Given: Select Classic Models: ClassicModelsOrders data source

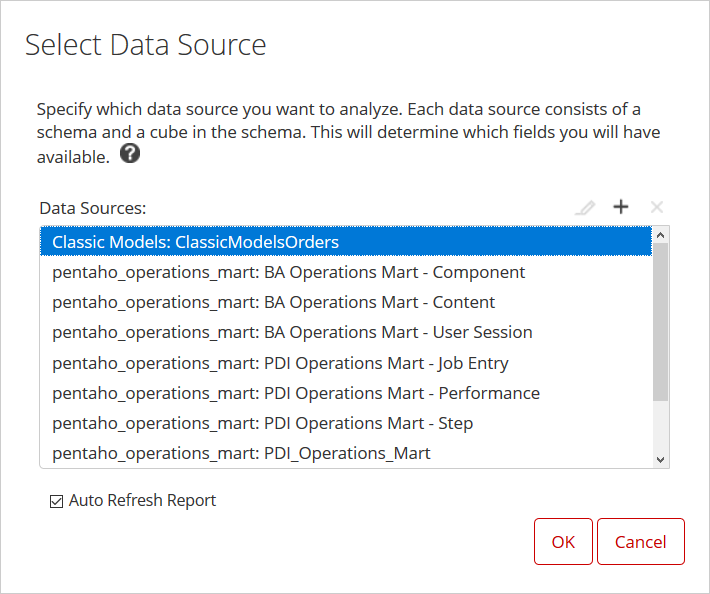Looking at the screenshot, I should 195,242.
